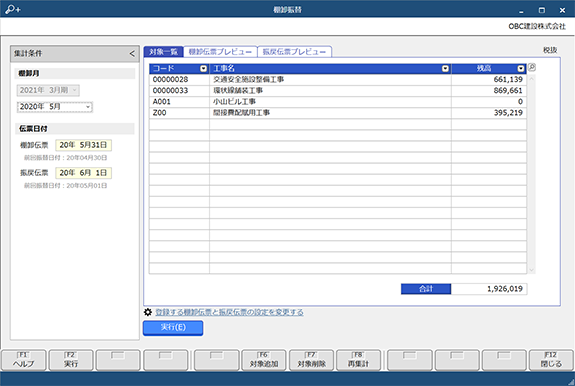Switch to the 対象一覧 tab

pos(164,52)
